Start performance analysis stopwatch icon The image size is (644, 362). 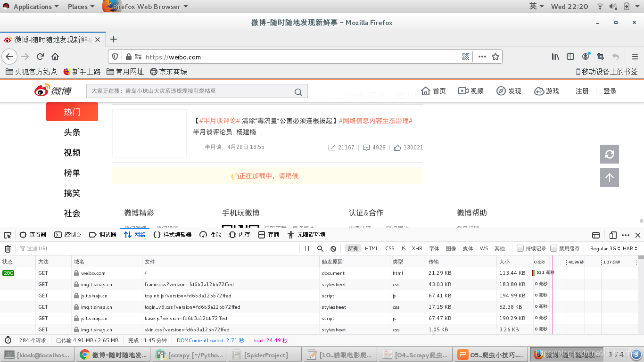point(8,340)
